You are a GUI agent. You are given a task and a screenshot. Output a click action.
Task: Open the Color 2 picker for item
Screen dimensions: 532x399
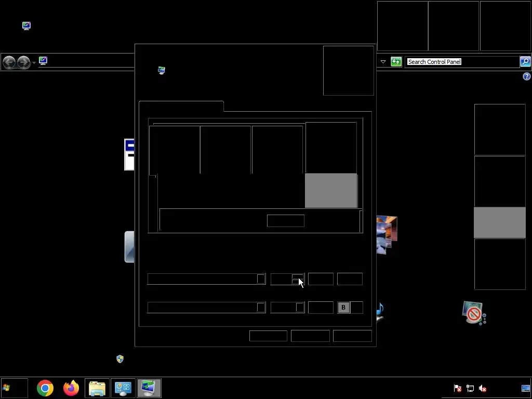(x=350, y=279)
